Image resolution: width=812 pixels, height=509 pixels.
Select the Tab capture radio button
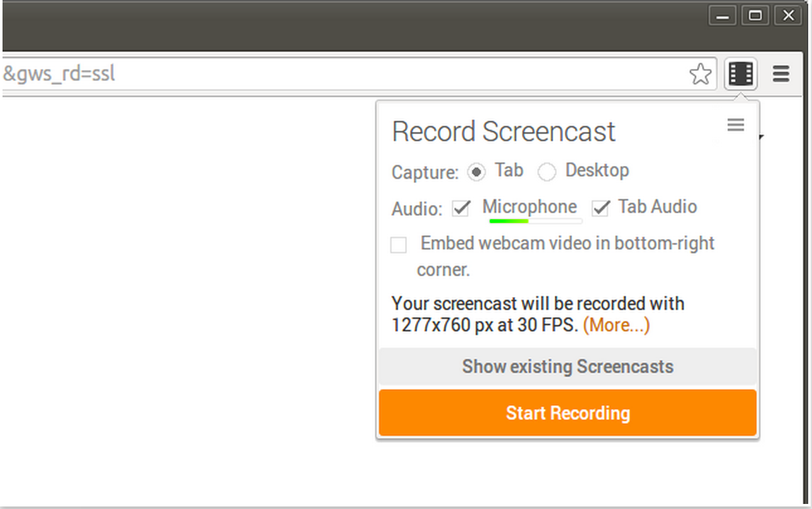coord(476,172)
